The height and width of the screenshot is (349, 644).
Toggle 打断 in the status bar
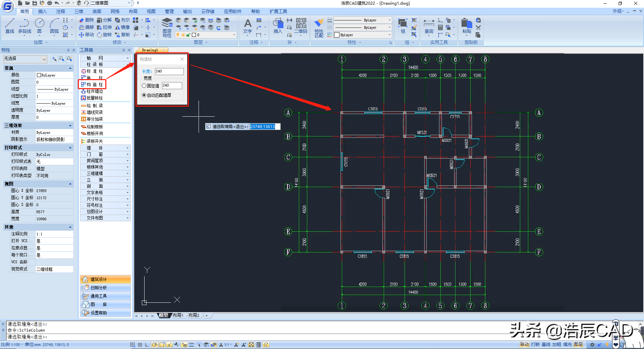coord(535,345)
